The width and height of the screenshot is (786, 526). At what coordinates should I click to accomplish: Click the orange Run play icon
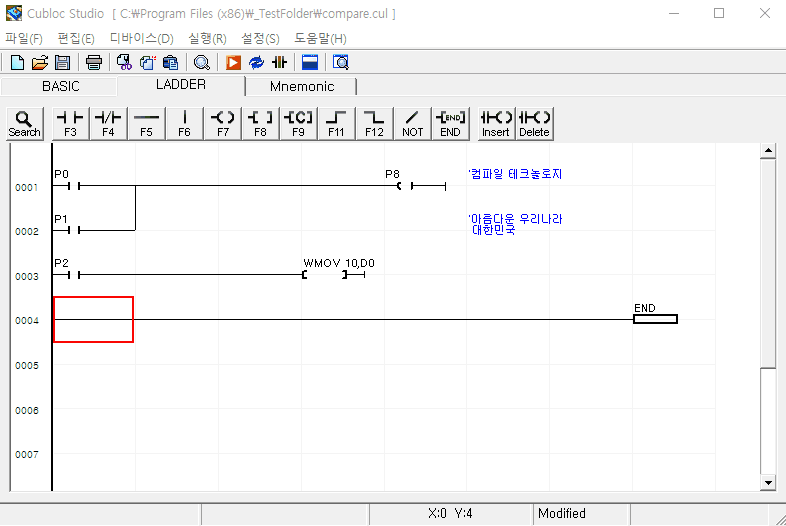pyautogui.click(x=233, y=62)
